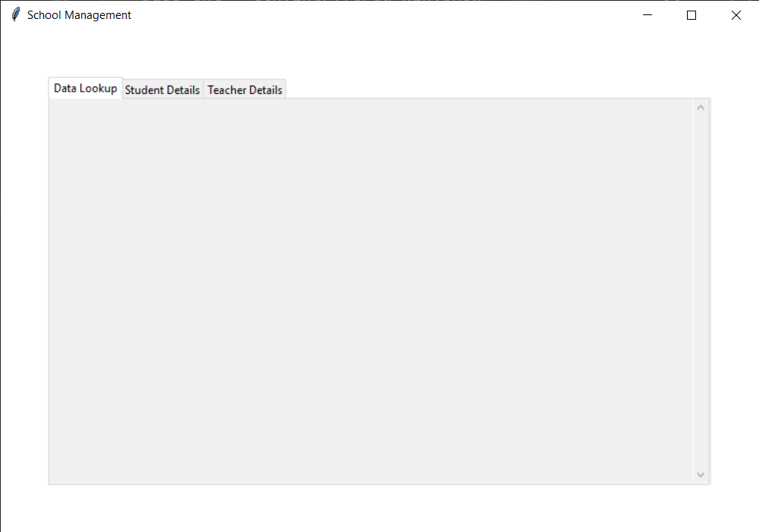The height and width of the screenshot is (532, 759).
Task: Open the Student Details tab
Action: (162, 89)
